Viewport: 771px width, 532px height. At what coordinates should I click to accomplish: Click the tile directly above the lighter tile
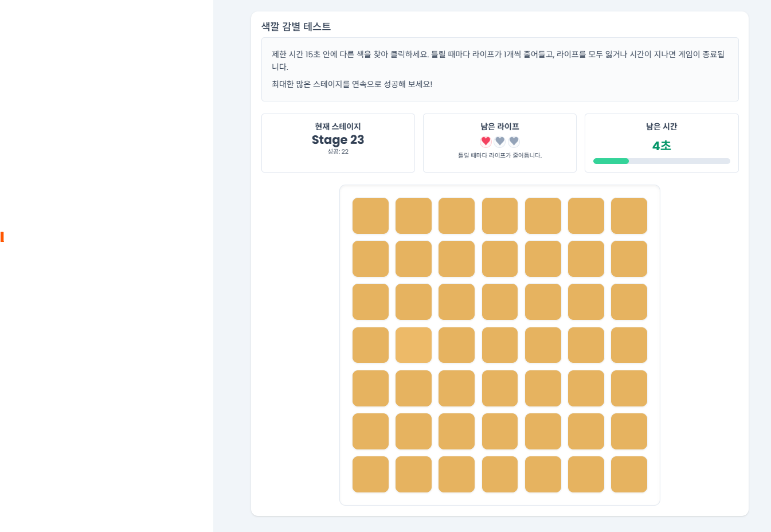(413, 302)
